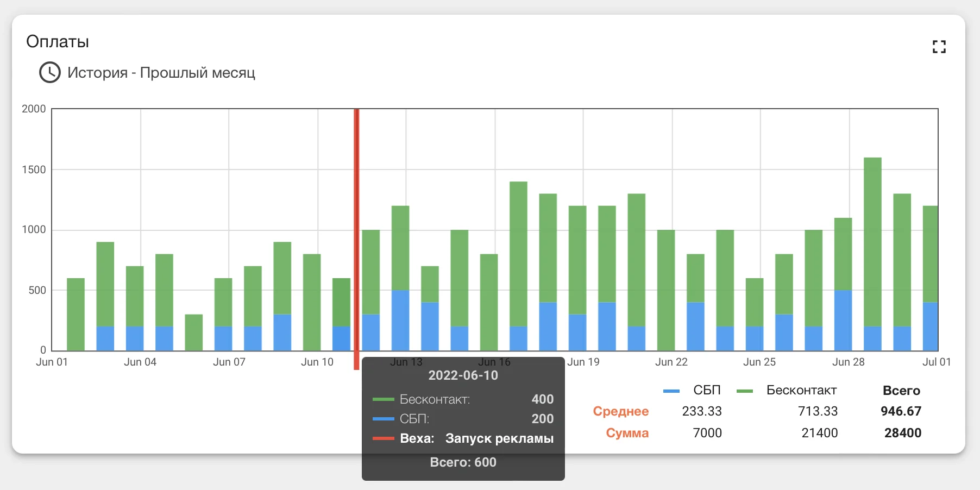Toggle the СБП series in the legend

707,390
